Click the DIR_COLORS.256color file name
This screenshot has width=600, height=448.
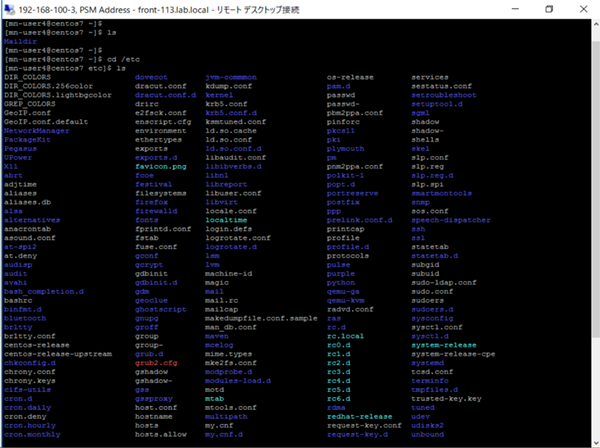coord(49,86)
